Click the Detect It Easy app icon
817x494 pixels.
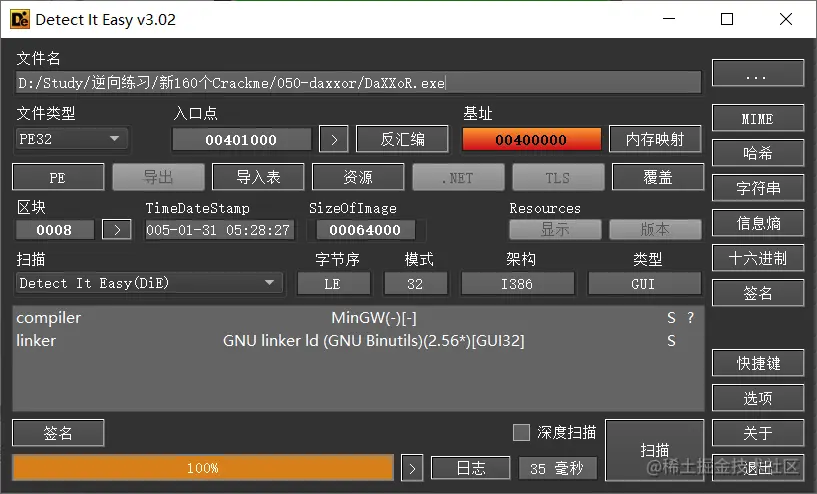pos(20,19)
